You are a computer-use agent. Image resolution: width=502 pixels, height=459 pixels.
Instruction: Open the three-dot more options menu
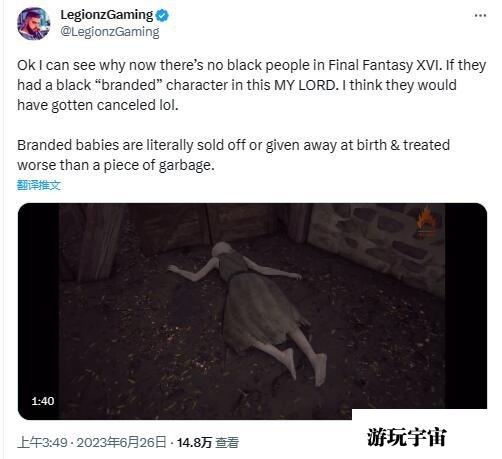pyautogui.click(x=480, y=16)
